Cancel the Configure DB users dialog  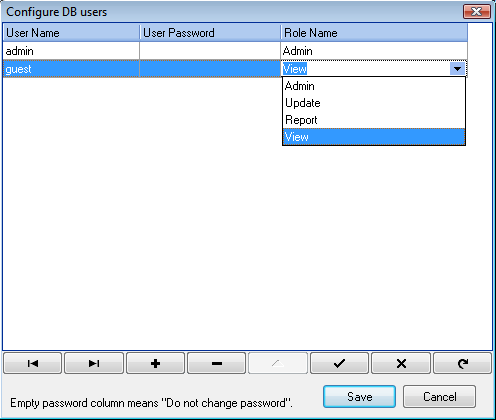[439, 397]
